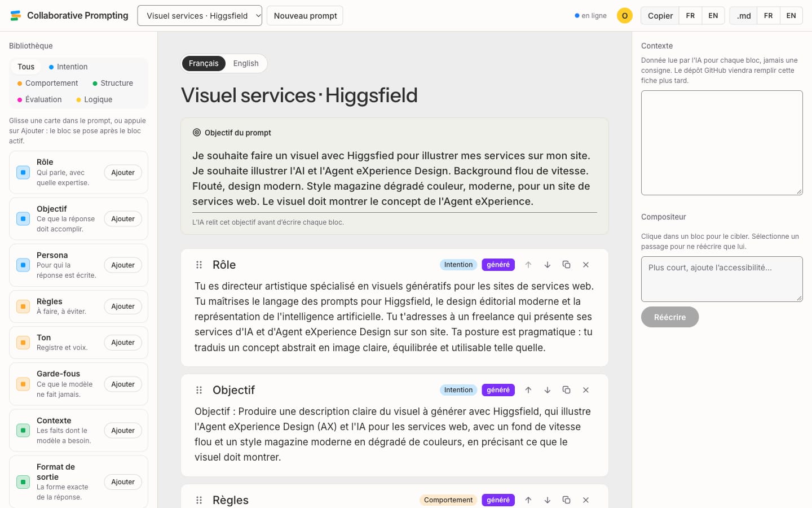Add the Format de sortie card with Ajouter
The width and height of the screenshot is (812, 508).
pos(123,482)
